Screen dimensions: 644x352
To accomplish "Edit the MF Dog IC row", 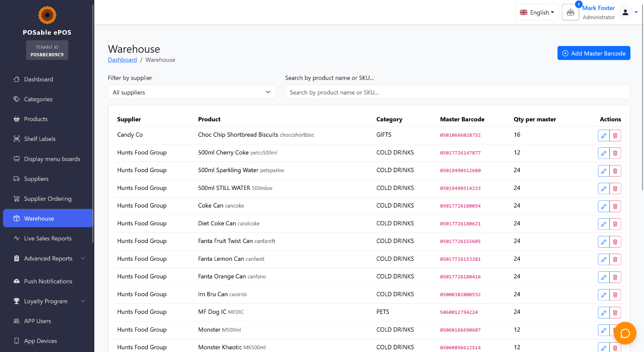I will [603, 313].
